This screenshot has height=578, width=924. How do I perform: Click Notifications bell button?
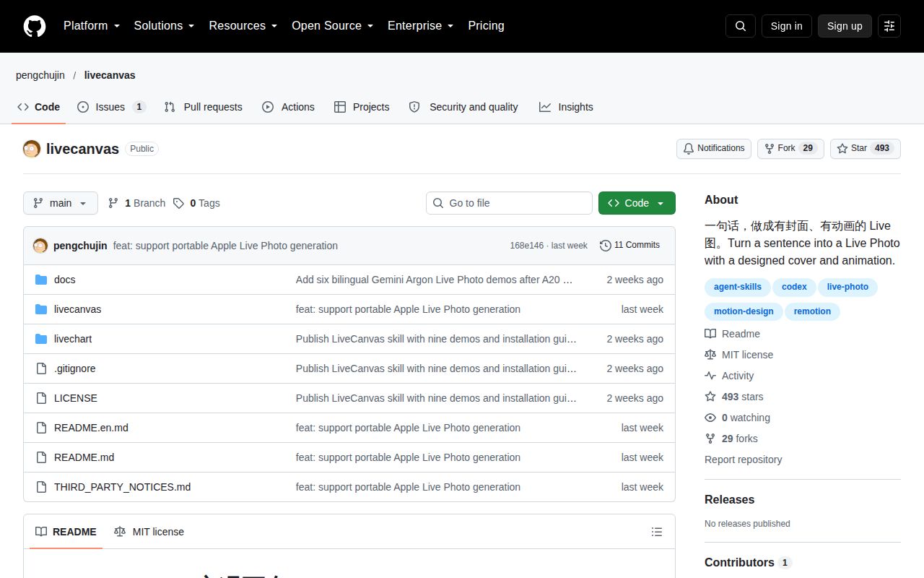click(x=713, y=148)
